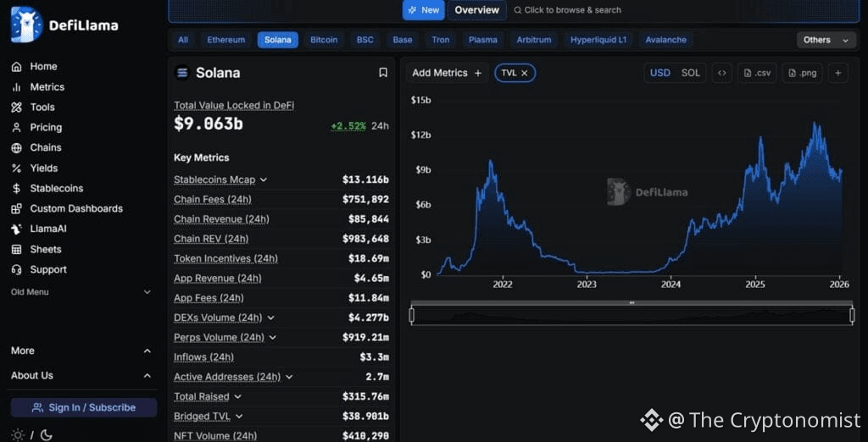Download chart as .csv file
This screenshot has height=442, width=868.
pos(757,73)
